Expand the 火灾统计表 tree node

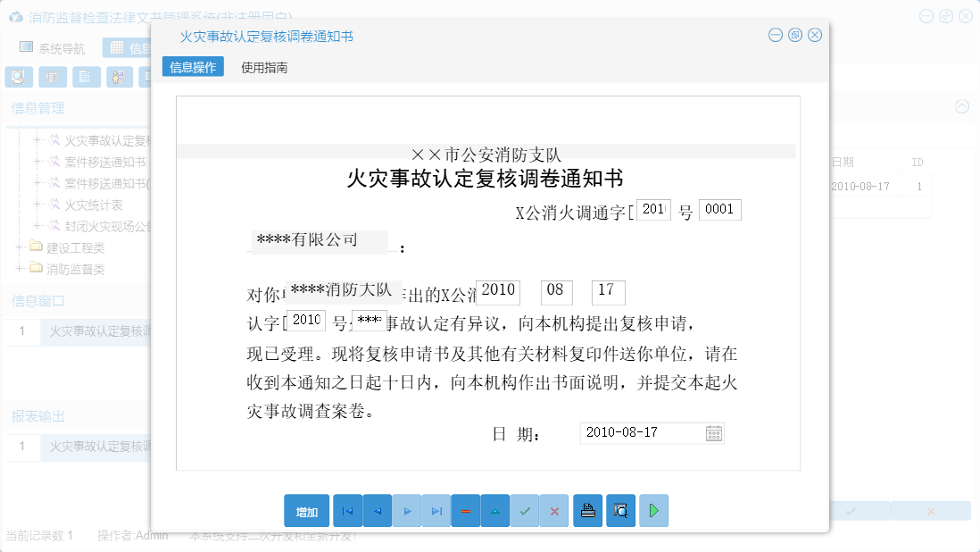[x=37, y=205]
